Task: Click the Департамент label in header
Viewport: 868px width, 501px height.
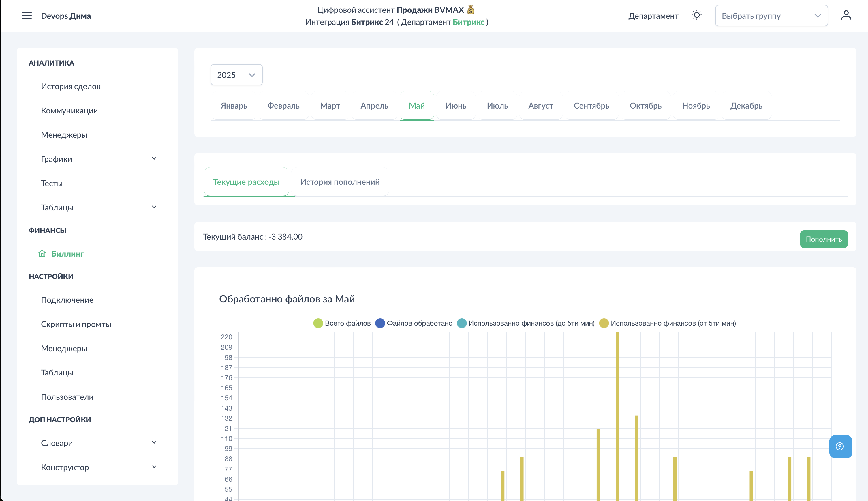Action: [x=653, y=16]
